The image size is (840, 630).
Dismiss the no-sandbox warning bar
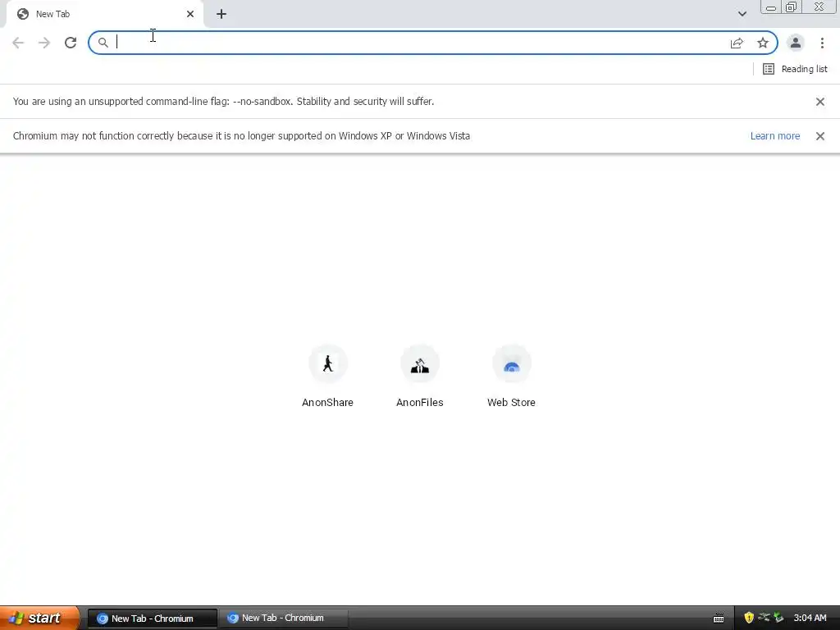819,102
